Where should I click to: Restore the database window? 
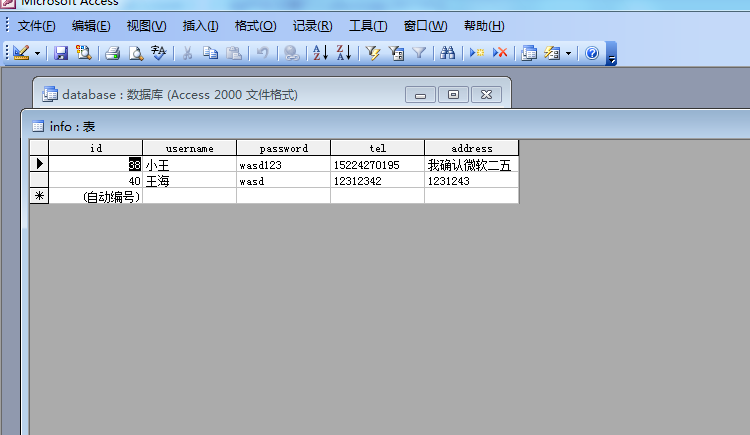point(453,95)
